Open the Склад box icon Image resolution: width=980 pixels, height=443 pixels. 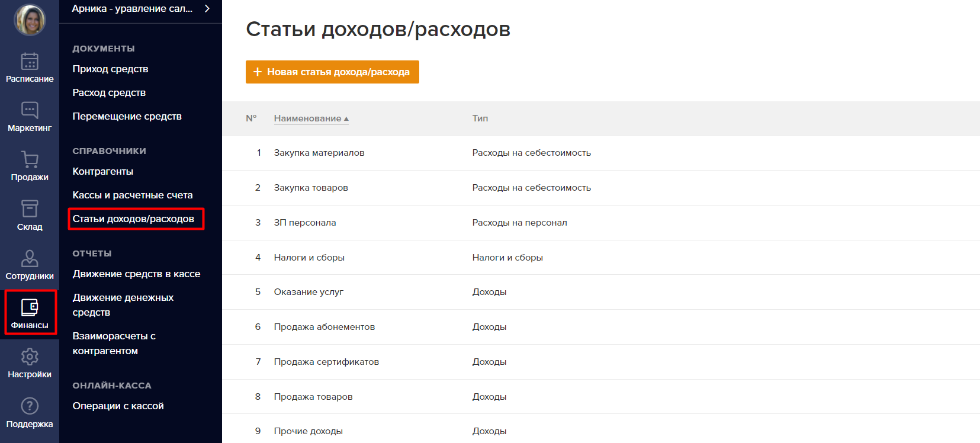30,209
